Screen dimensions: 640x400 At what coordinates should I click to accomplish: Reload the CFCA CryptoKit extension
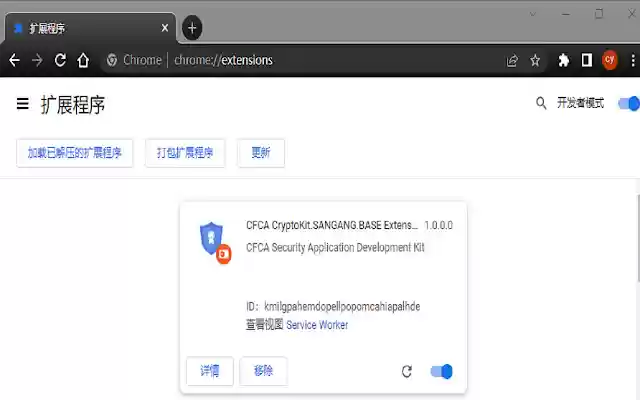(407, 371)
